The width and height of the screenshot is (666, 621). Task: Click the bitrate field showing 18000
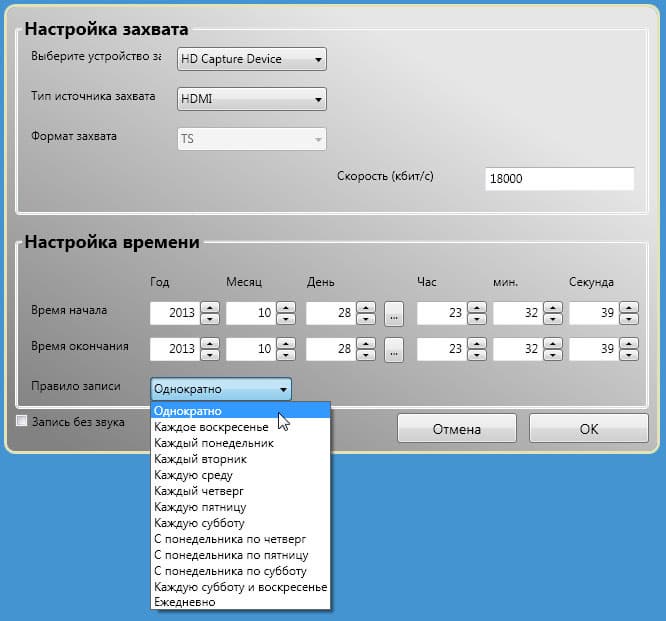tap(559, 178)
